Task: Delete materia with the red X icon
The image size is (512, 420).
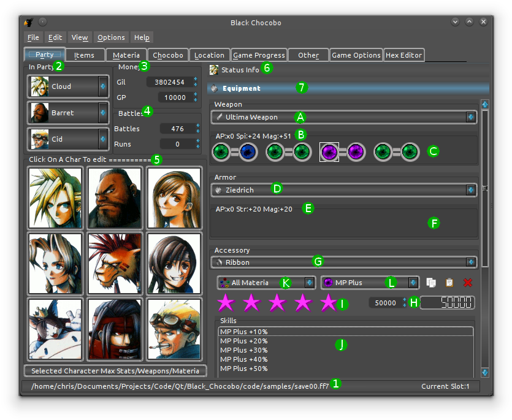Action: pyautogui.click(x=468, y=283)
